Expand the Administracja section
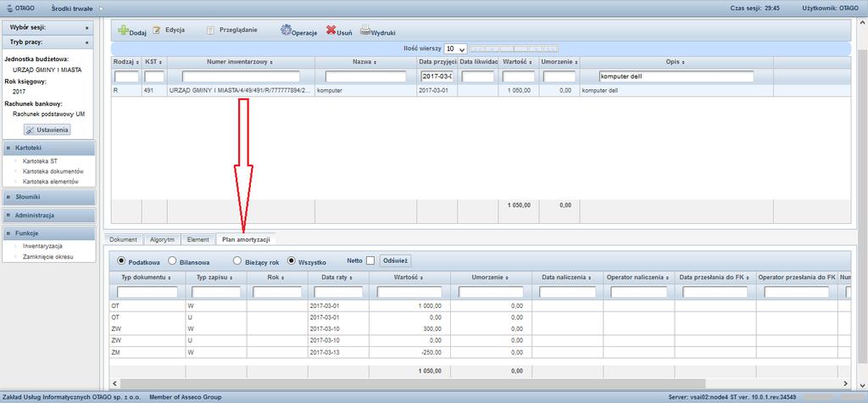The width and height of the screenshot is (868, 403). (48, 215)
